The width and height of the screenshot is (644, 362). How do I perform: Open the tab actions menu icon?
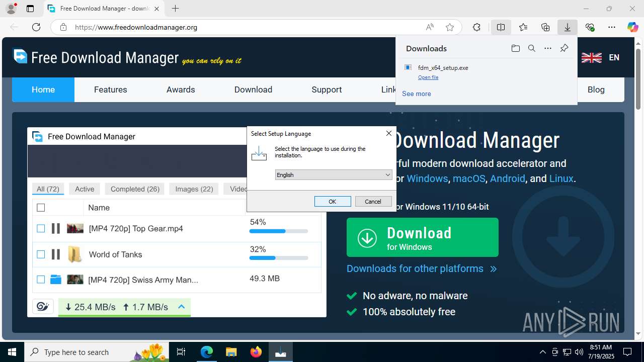click(30, 9)
